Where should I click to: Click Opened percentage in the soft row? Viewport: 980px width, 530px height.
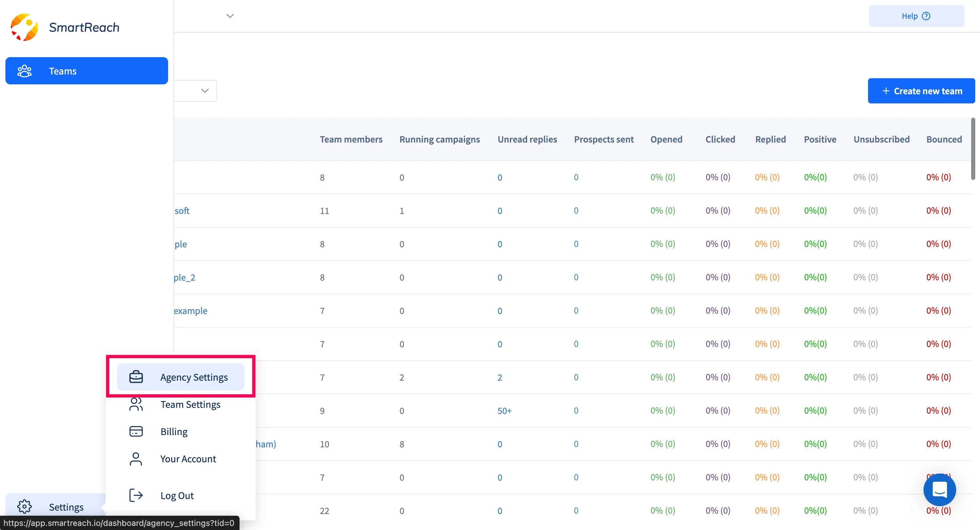(x=663, y=211)
